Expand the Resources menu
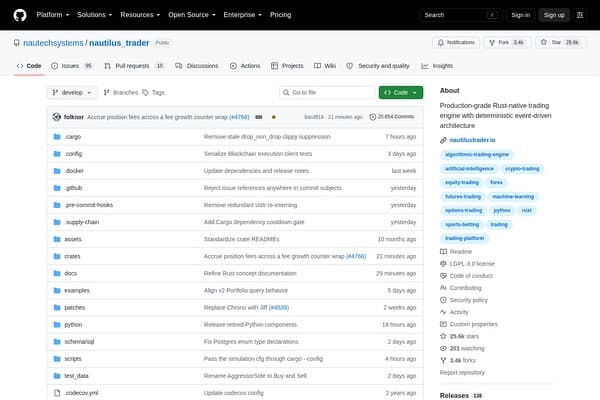Viewport: 600px width, 400px height. tap(140, 15)
